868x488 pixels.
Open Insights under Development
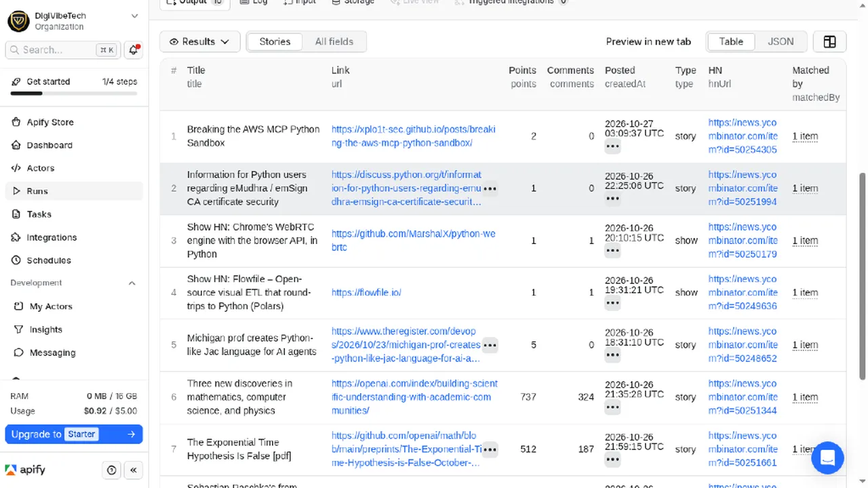(75, 329)
